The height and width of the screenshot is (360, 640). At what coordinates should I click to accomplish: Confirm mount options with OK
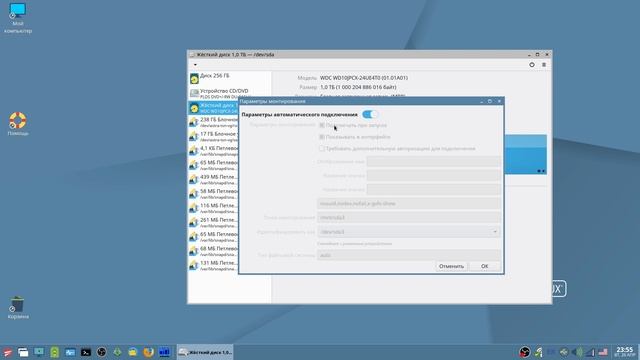[484, 266]
